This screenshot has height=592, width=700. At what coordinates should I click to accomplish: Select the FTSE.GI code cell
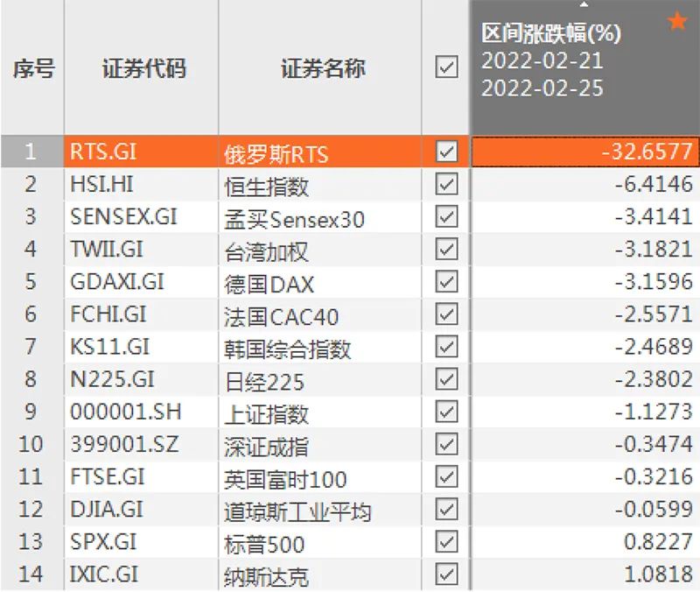tap(142, 476)
